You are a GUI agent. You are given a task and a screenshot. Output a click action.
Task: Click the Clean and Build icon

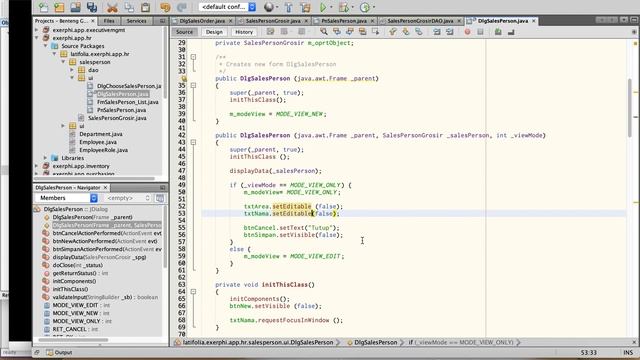pos(305,7)
